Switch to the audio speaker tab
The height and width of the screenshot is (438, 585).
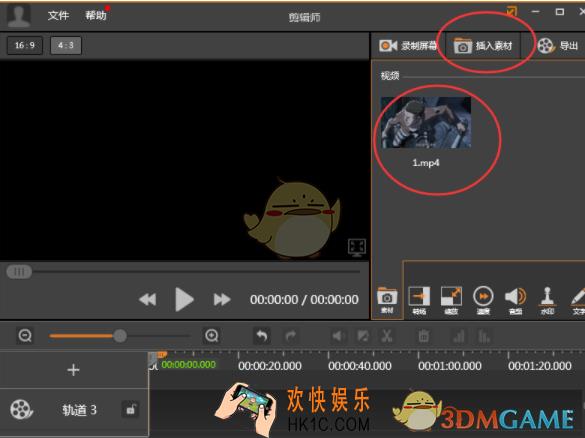tap(516, 300)
